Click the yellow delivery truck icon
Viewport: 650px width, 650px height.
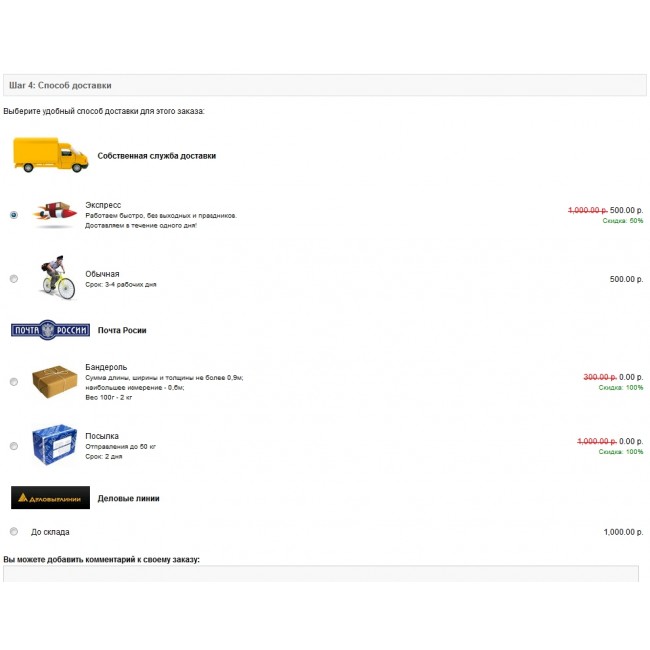pos(50,154)
